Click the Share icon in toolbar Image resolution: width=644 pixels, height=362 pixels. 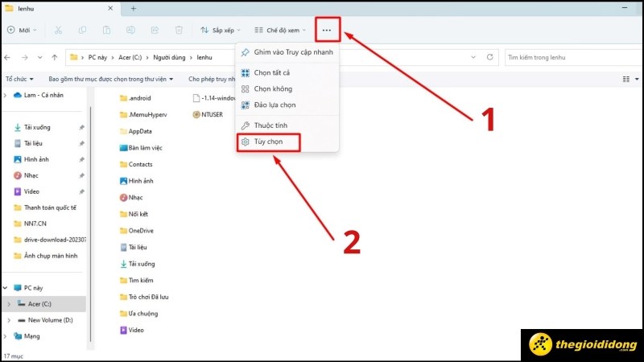(x=155, y=30)
